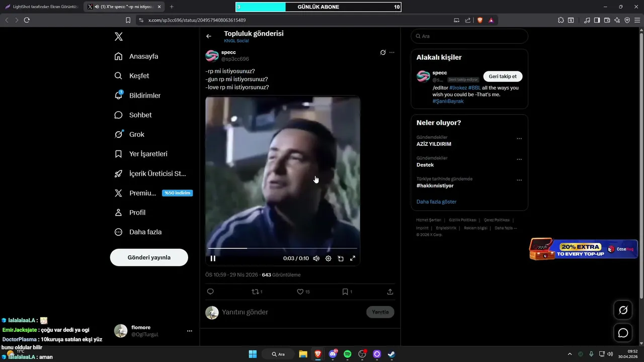Click the Gönderi yayınla button
Screen dimensions: 644x362
pos(149,257)
